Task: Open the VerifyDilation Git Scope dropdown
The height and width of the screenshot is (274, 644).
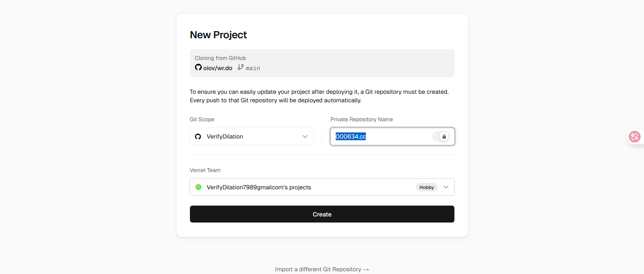Action: tap(252, 136)
